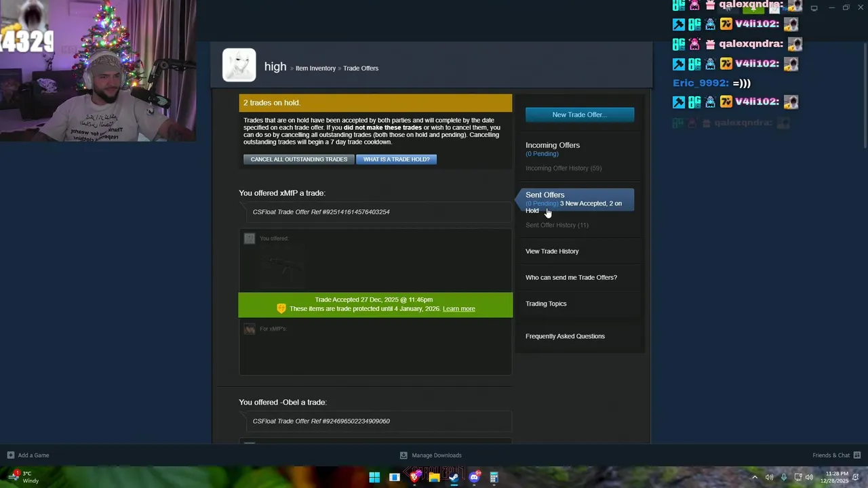Click What Is A Trade Hold button
This screenshot has width=868, height=488.
coord(396,159)
